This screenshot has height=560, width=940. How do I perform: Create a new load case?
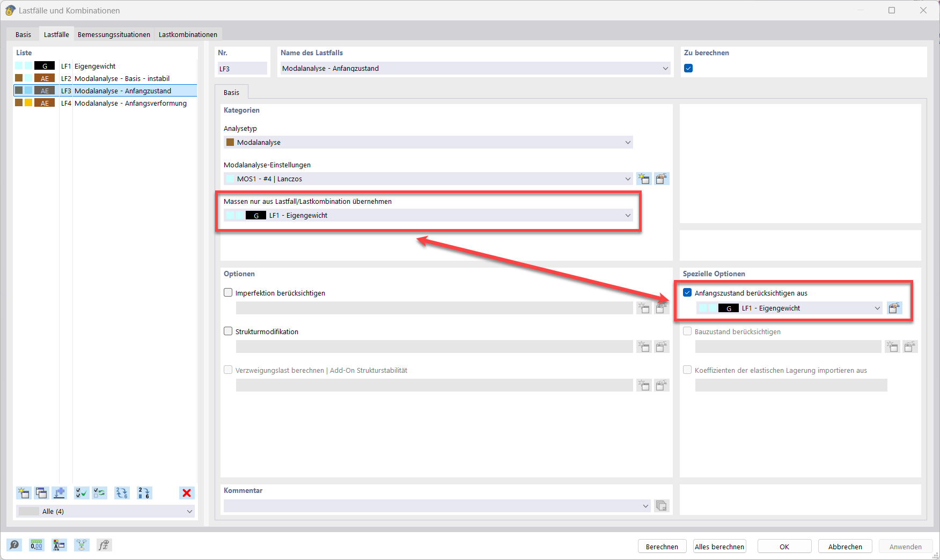(23, 493)
